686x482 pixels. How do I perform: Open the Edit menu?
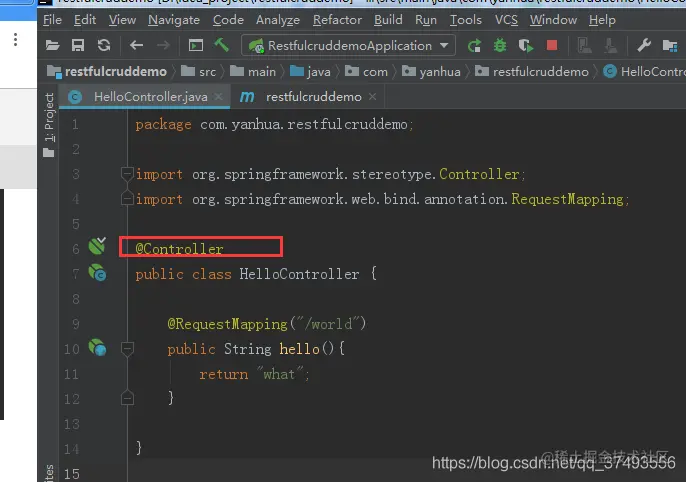click(84, 20)
